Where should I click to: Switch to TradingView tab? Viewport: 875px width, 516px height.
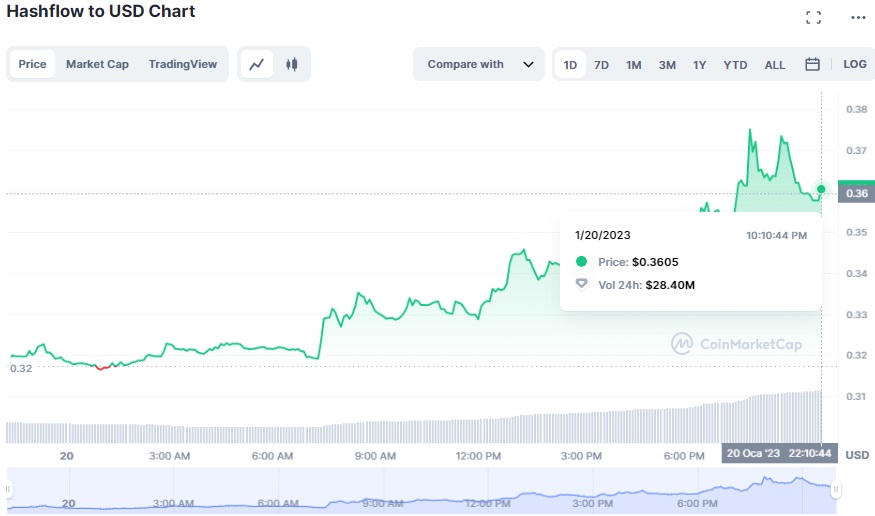click(182, 64)
